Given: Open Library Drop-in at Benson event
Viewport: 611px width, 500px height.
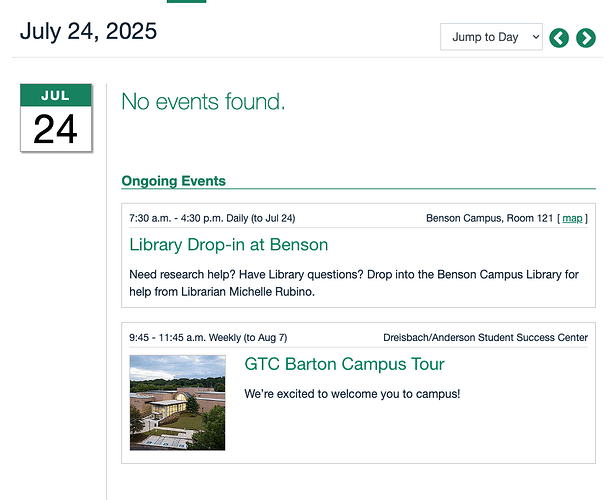Looking at the screenshot, I should [x=228, y=245].
